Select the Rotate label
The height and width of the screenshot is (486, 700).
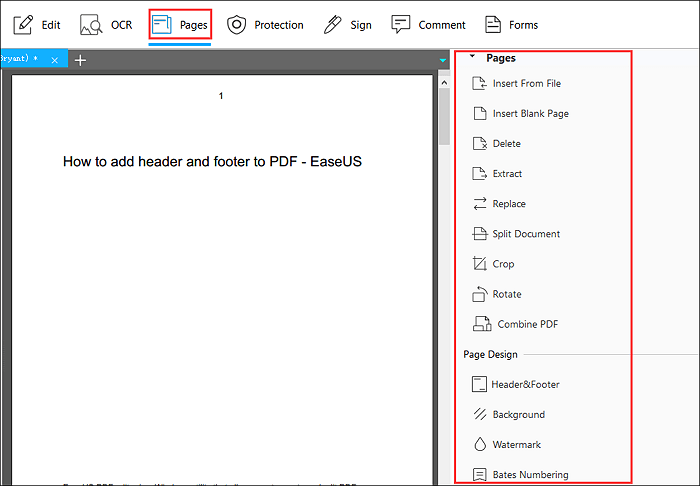click(507, 294)
